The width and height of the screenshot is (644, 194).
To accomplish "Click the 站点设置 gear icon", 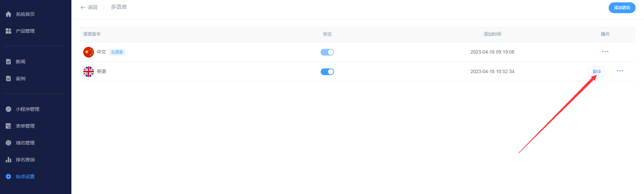I will [x=8, y=176].
